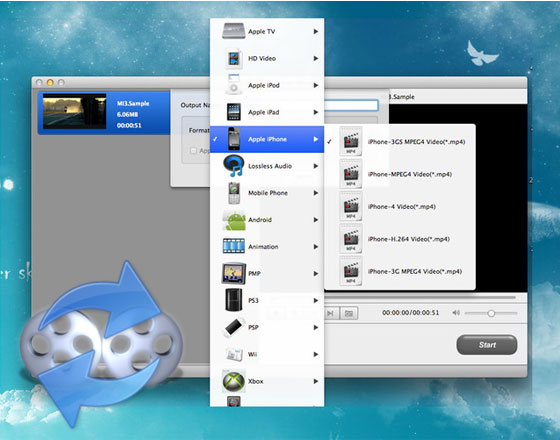Click the HD Video film icon
Viewport: 560px width, 440px height.
(234, 58)
